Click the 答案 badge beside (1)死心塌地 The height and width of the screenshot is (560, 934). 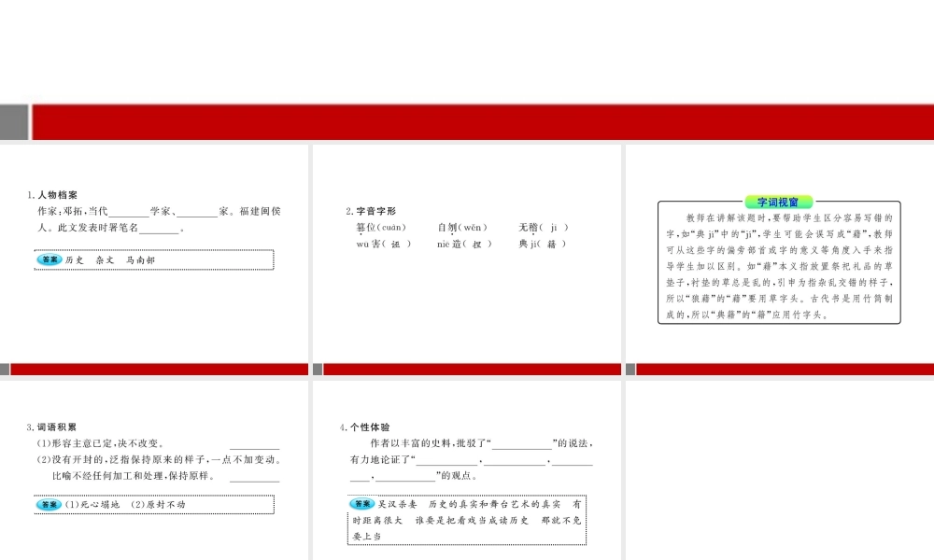50,505
